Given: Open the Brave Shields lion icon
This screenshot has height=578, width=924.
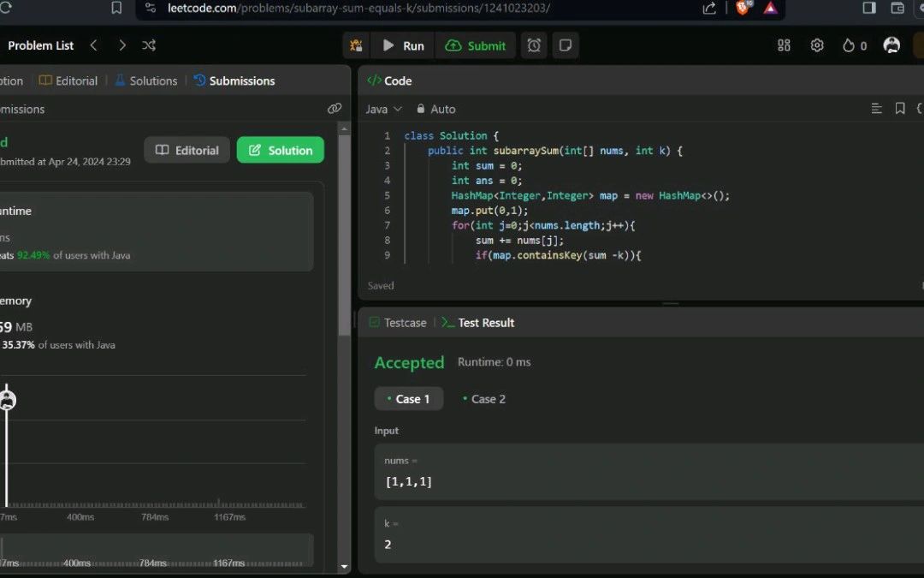Looking at the screenshot, I should coord(743,8).
